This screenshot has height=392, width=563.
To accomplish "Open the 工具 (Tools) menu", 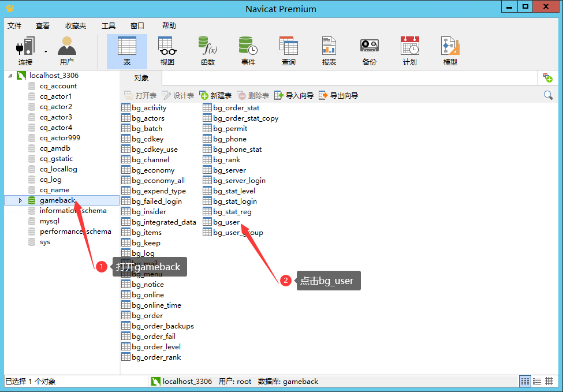I will pyautogui.click(x=108, y=26).
